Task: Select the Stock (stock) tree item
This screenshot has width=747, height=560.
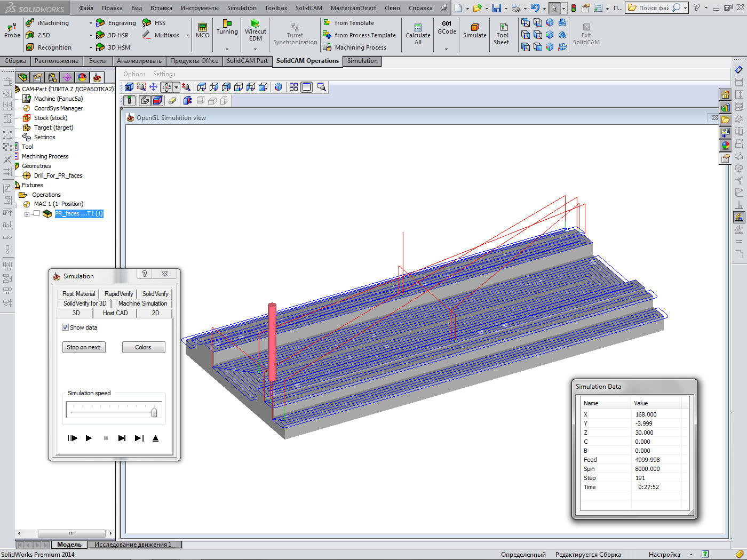Action: [x=51, y=118]
